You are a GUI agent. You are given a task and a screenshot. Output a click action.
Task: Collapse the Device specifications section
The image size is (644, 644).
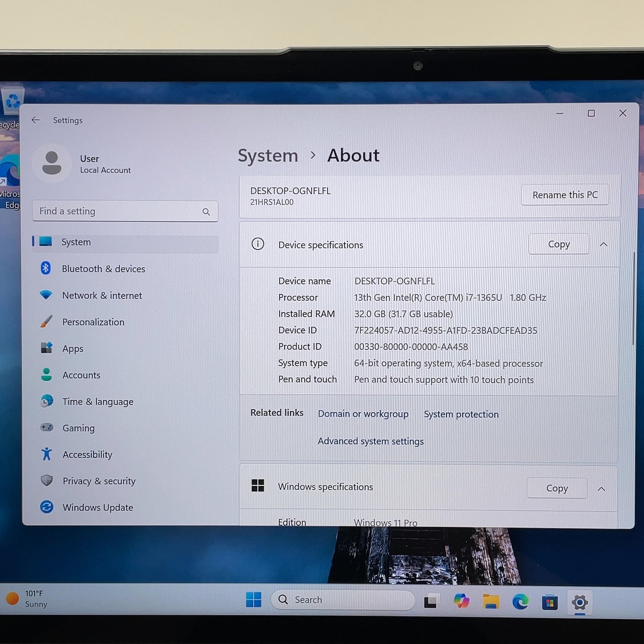pos(603,244)
